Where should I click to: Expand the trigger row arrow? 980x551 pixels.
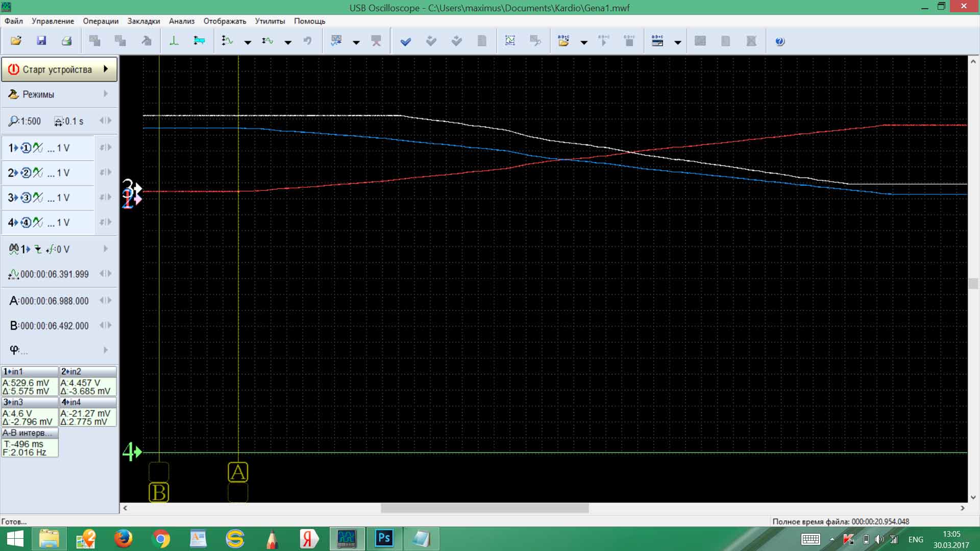tap(106, 249)
